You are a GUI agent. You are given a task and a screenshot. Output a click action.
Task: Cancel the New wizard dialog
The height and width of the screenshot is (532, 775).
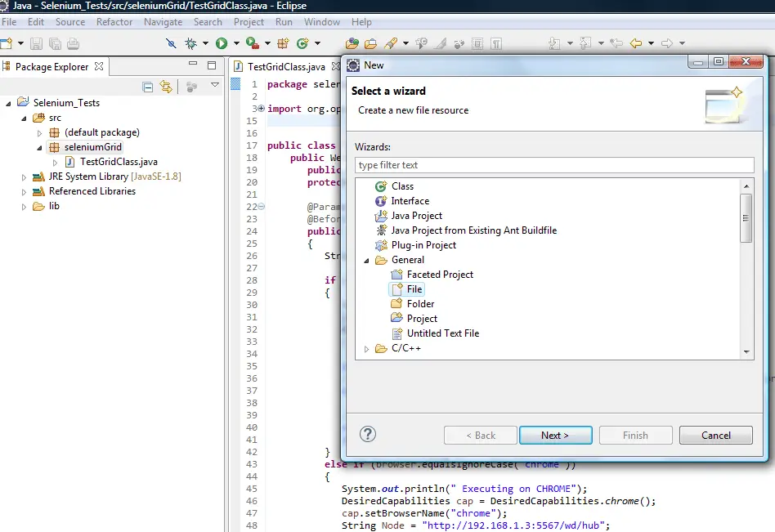(715, 436)
